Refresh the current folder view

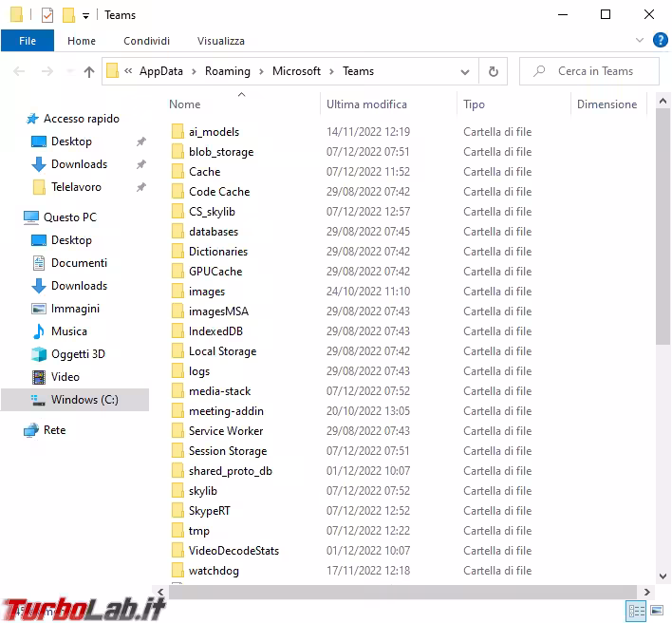click(493, 71)
